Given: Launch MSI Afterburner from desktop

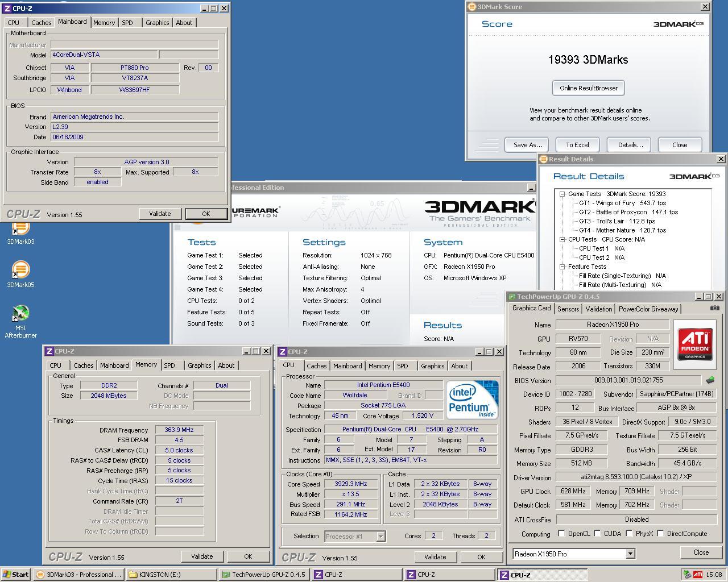Looking at the screenshot, I should pos(20,322).
